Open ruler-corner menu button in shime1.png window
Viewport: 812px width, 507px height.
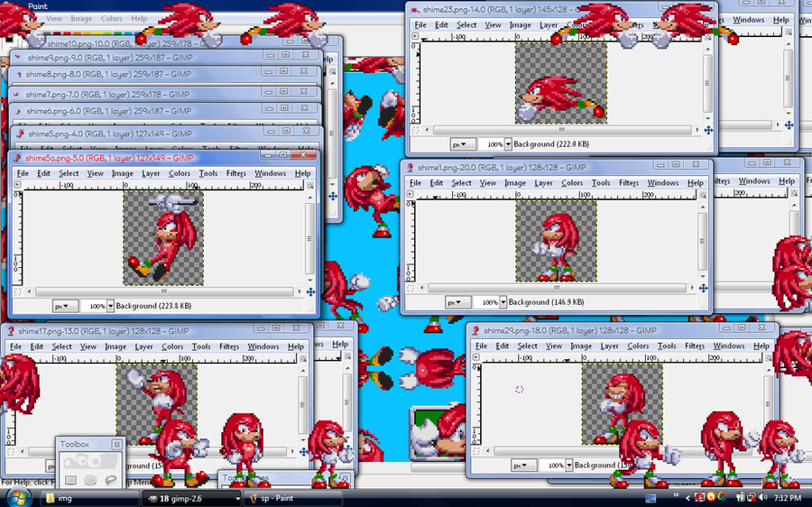tap(411, 194)
